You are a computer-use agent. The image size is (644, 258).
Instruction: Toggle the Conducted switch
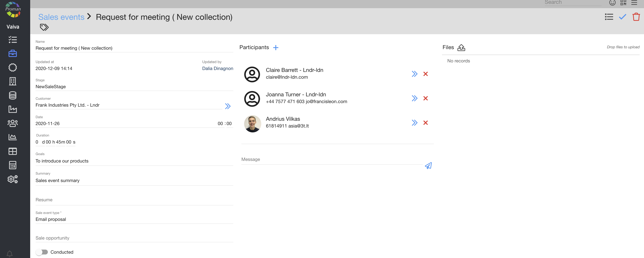click(42, 252)
